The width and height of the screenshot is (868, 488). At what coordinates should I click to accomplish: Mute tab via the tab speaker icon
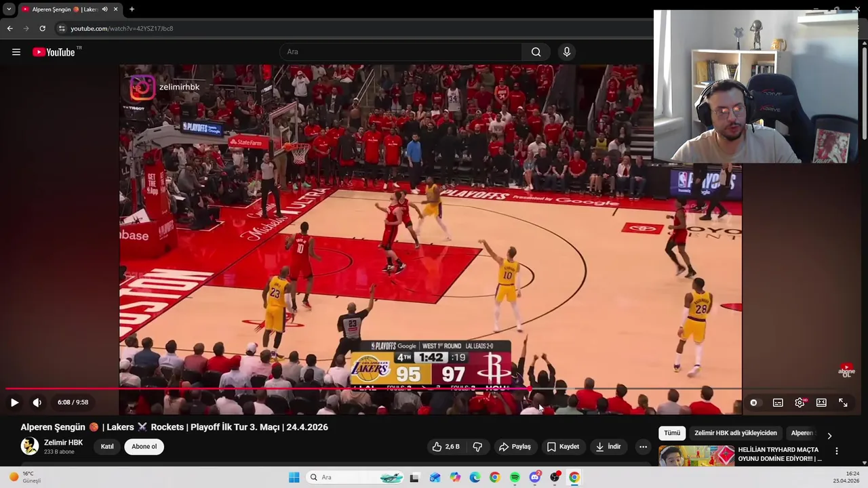pos(104,9)
